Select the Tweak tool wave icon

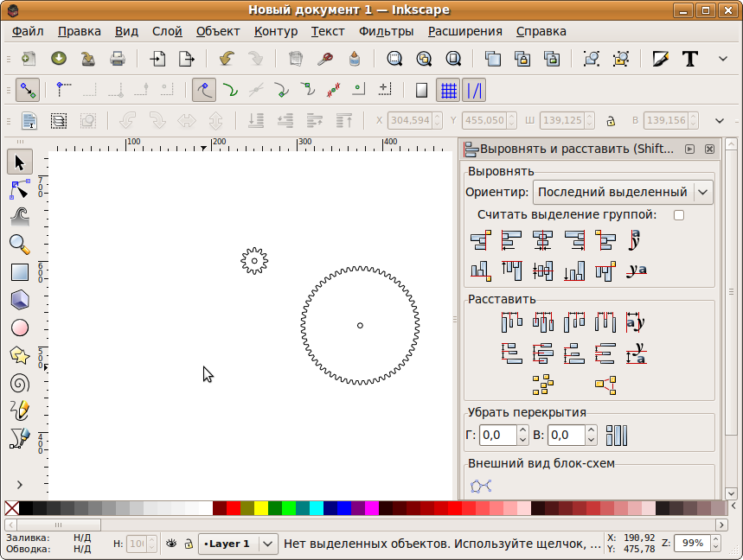20,217
